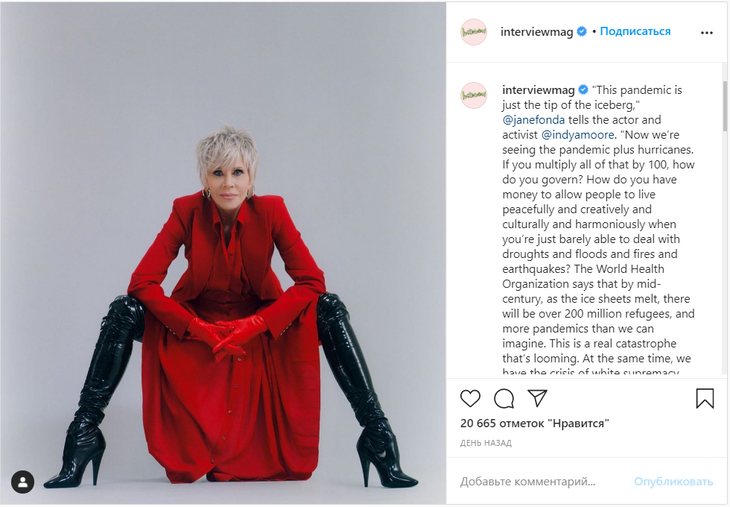Viewport: 730px width, 507px height.
Task: View the 20 665 likes list
Action: point(534,423)
